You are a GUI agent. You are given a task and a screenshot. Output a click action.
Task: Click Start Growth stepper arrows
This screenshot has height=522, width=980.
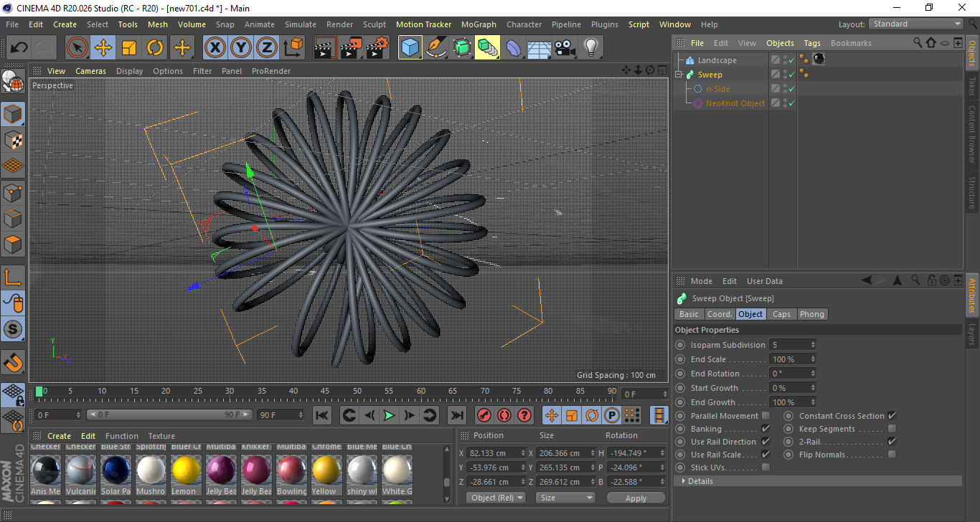tap(813, 388)
